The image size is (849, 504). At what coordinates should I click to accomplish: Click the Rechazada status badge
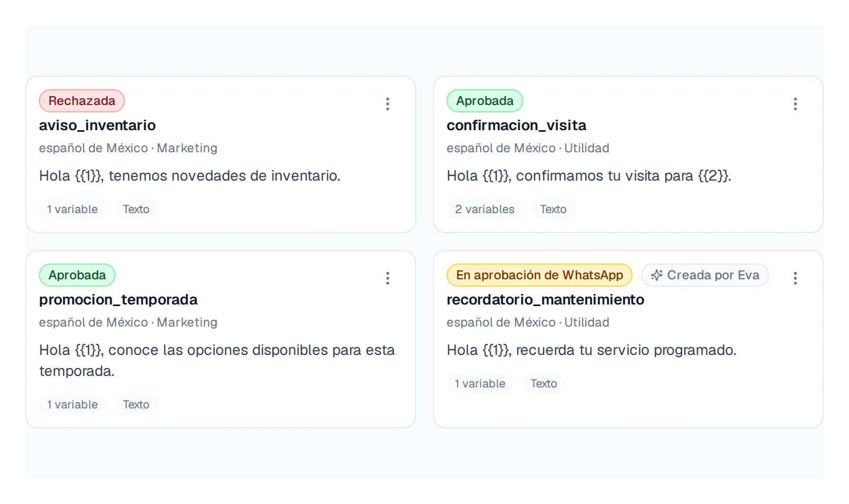tap(82, 101)
